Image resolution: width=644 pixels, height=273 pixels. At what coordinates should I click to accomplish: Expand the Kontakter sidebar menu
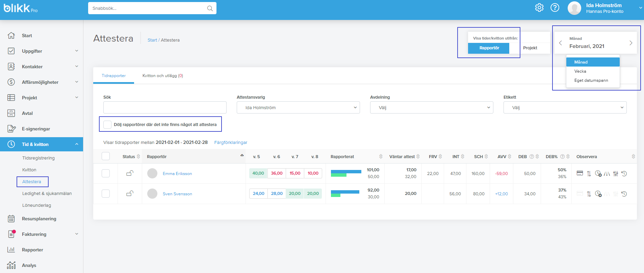click(77, 66)
